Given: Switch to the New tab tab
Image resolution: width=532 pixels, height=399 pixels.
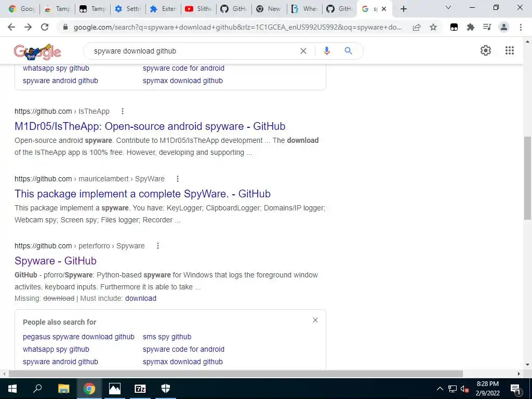Looking at the screenshot, I should pos(270,9).
